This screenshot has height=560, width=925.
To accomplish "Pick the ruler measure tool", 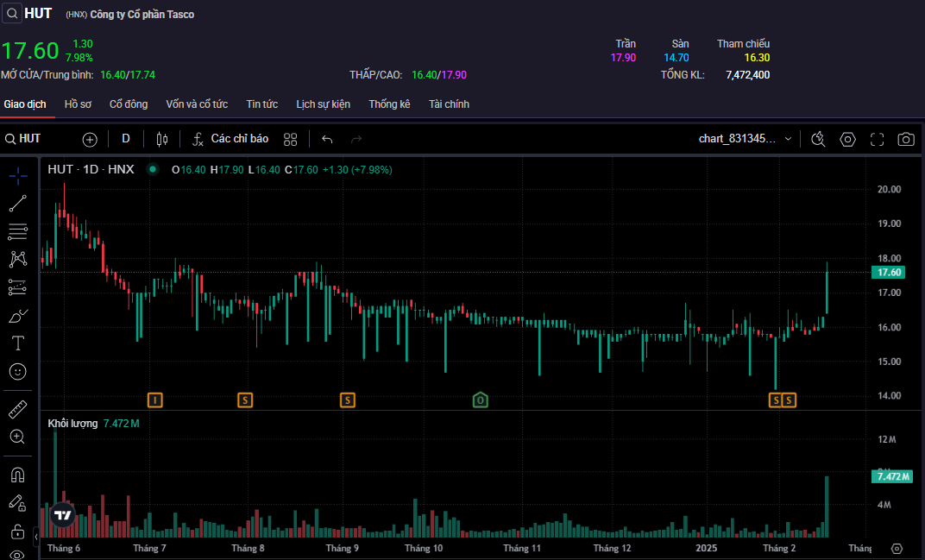I will (x=17, y=408).
